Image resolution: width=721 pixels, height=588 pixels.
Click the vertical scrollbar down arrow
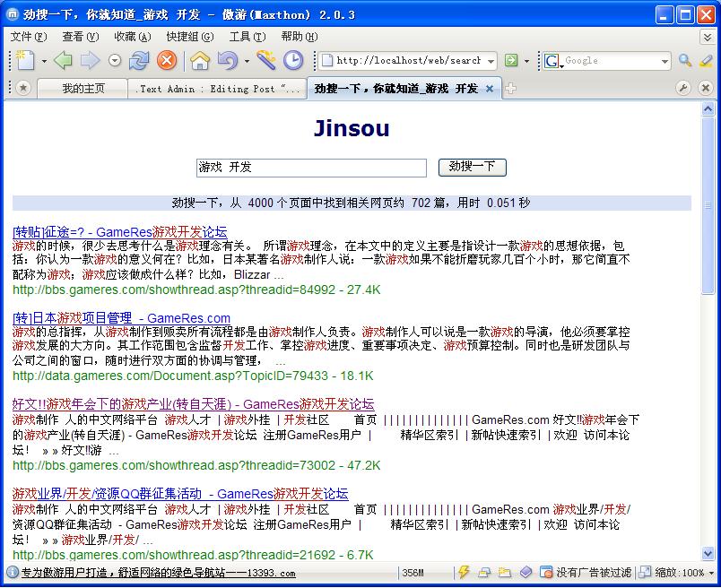(708, 554)
